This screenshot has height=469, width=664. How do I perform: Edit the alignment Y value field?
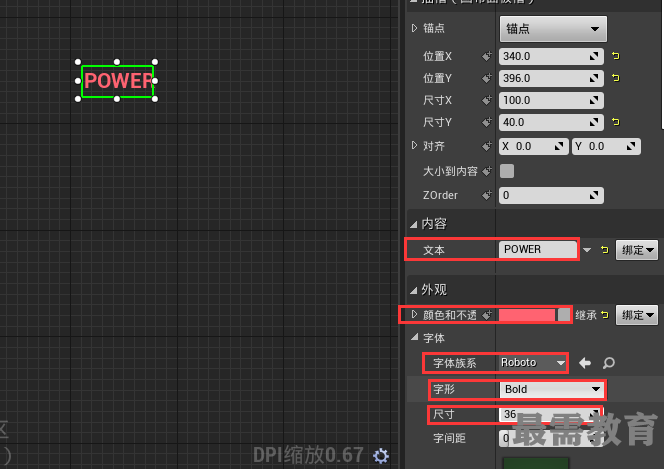[x=606, y=146]
